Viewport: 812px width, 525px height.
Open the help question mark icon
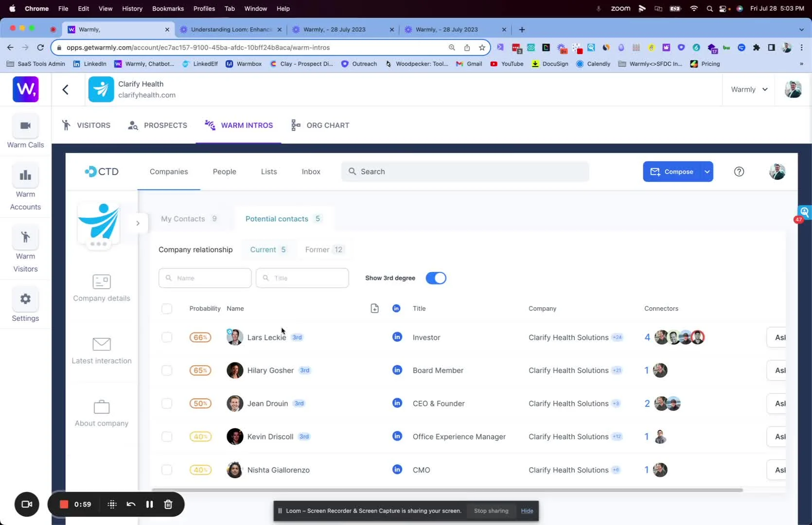point(739,172)
